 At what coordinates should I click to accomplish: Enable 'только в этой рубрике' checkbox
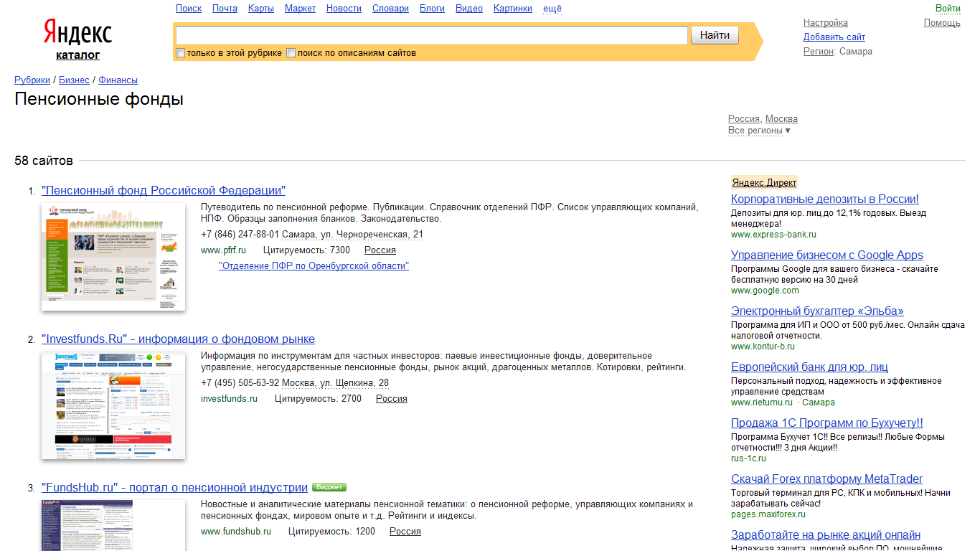click(x=181, y=53)
